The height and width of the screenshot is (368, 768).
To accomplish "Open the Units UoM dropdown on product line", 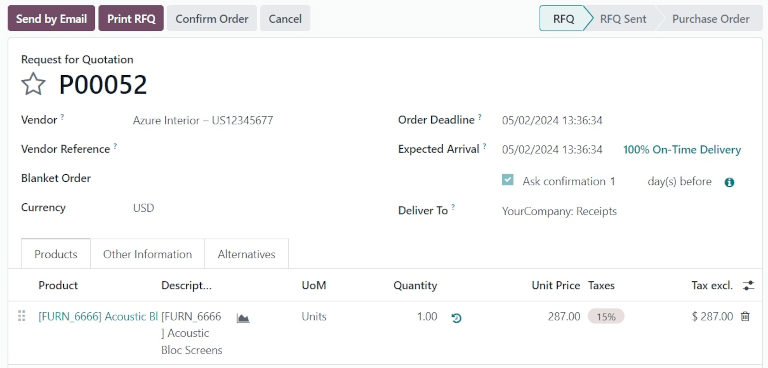I will pos(314,317).
